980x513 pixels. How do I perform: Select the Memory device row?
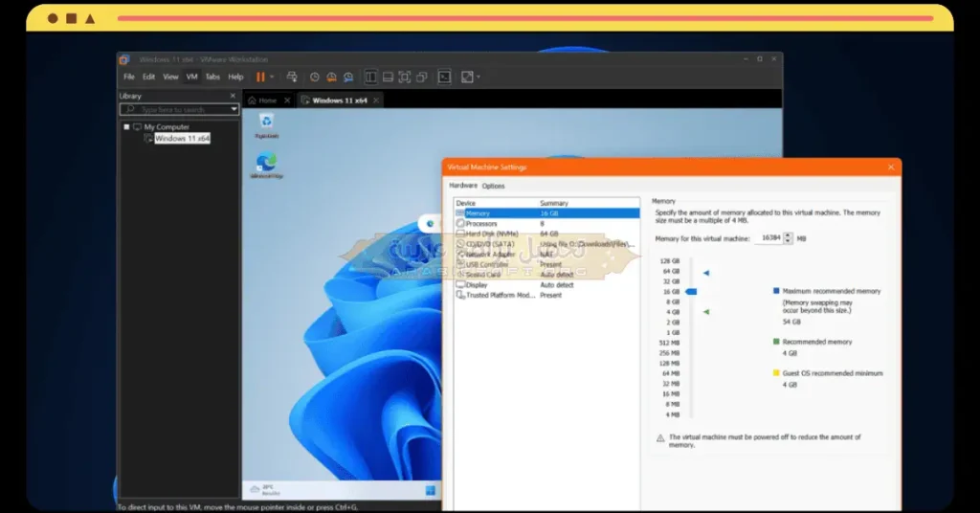547,213
